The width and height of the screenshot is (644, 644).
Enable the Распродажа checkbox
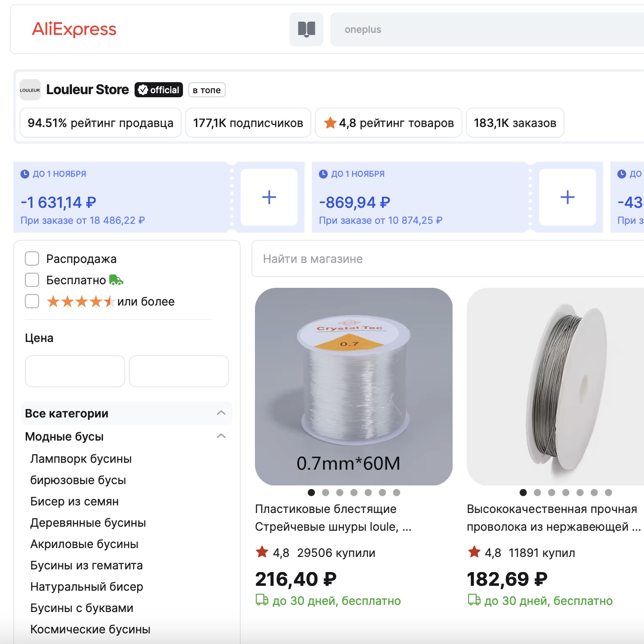[x=32, y=258]
